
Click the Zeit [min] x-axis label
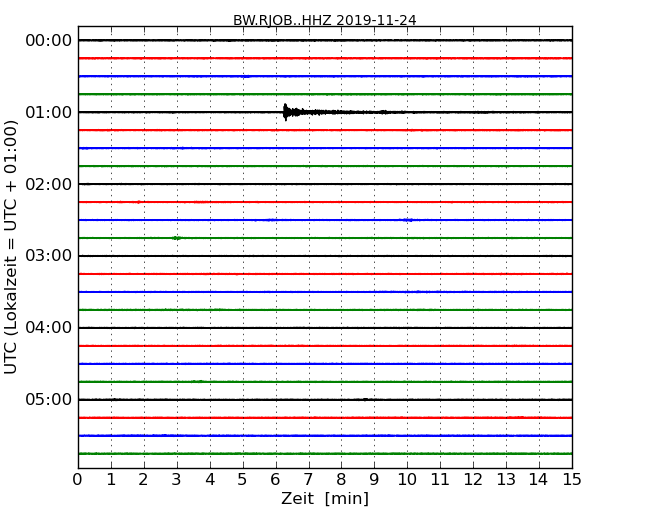point(325,498)
